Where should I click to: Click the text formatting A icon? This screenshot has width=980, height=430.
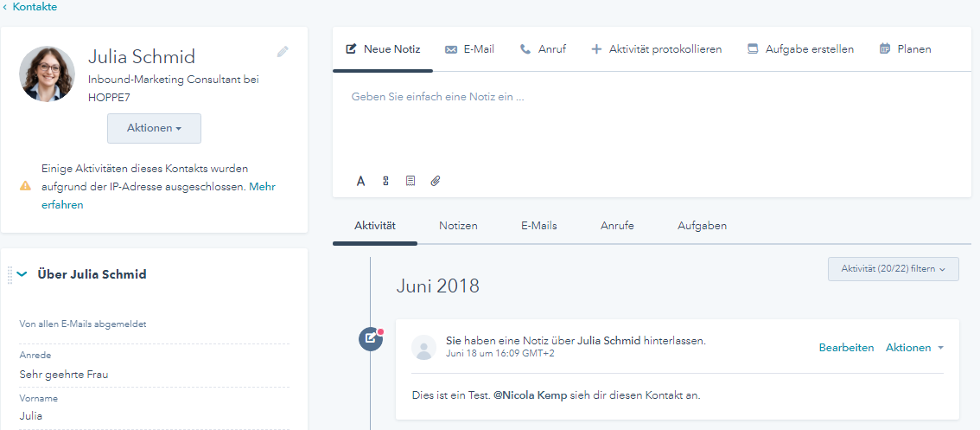pos(360,181)
